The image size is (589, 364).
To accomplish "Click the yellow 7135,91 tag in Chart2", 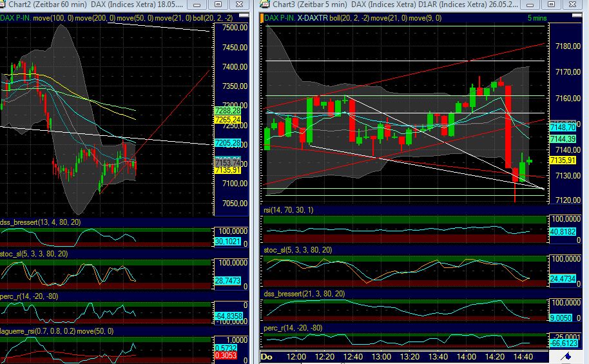I will click(x=227, y=170).
